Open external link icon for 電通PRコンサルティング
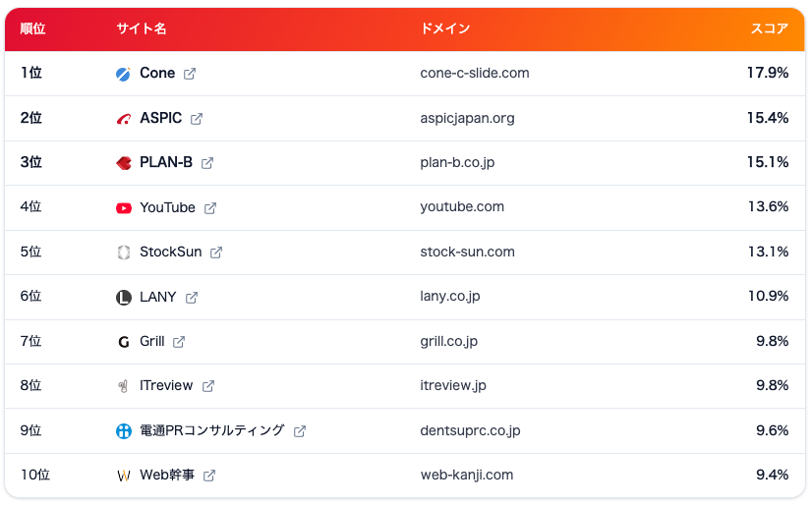 (299, 431)
